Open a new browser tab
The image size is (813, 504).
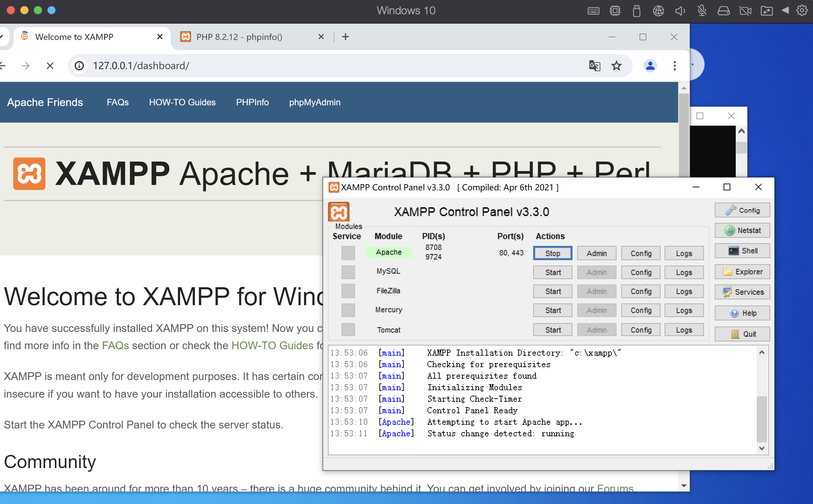click(346, 37)
